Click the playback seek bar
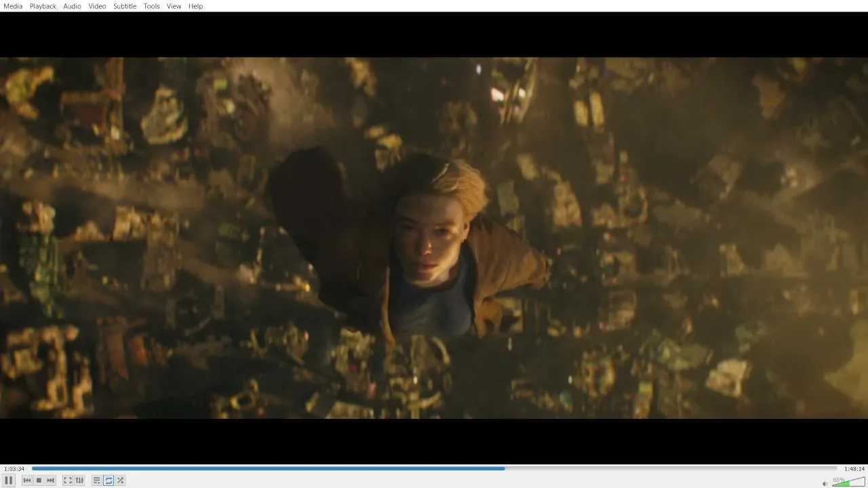The height and width of the screenshot is (488, 868). click(435, 468)
